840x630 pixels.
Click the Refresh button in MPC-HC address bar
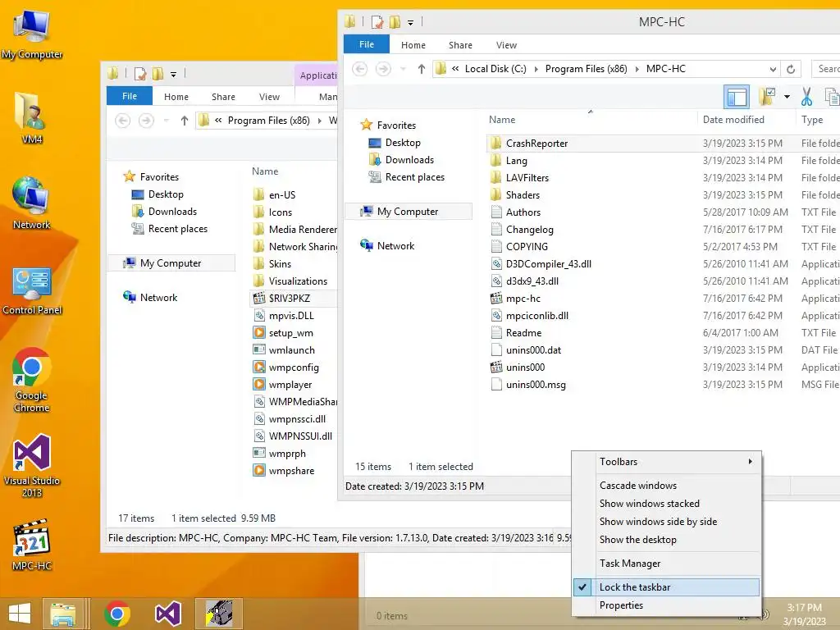click(x=791, y=69)
